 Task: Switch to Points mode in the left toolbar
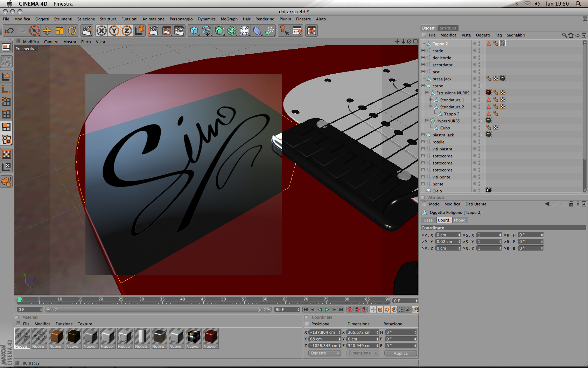pyautogui.click(x=6, y=102)
